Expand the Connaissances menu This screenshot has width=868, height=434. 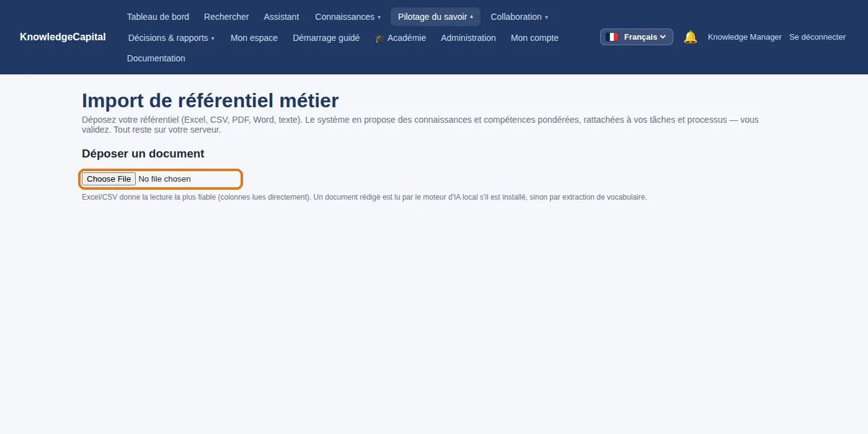pos(348,17)
